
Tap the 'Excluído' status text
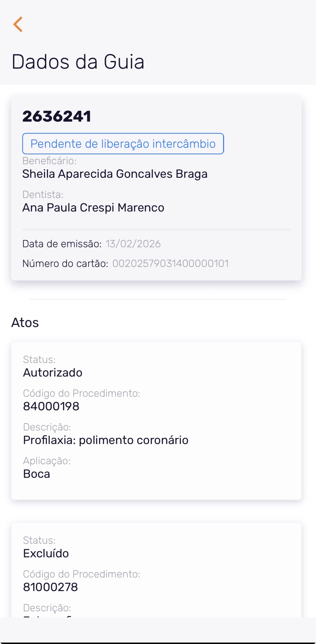[x=46, y=553]
